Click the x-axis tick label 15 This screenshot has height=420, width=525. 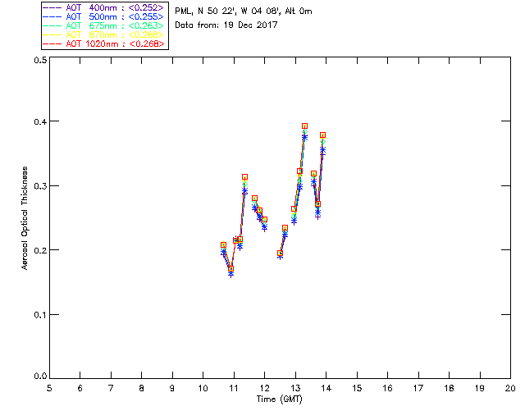[x=357, y=388]
